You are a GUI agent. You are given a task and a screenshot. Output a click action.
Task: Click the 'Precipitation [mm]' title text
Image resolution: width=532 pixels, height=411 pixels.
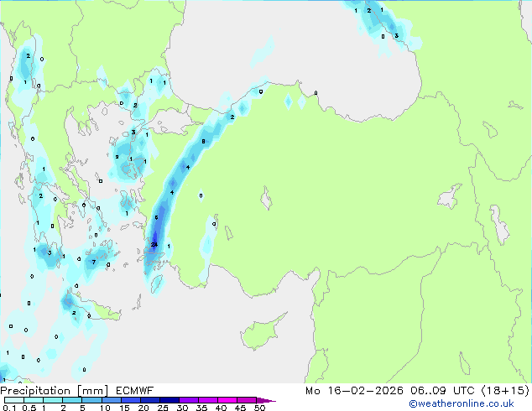click(55, 391)
